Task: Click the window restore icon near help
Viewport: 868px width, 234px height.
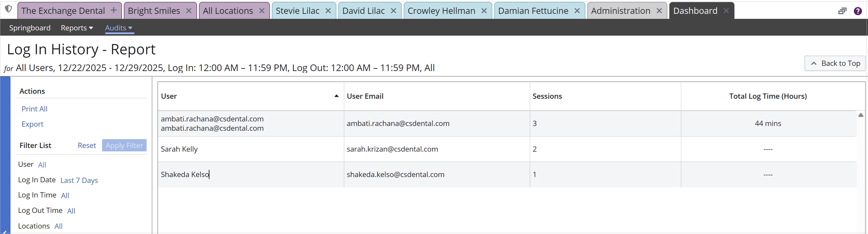Action: (842, 11)
